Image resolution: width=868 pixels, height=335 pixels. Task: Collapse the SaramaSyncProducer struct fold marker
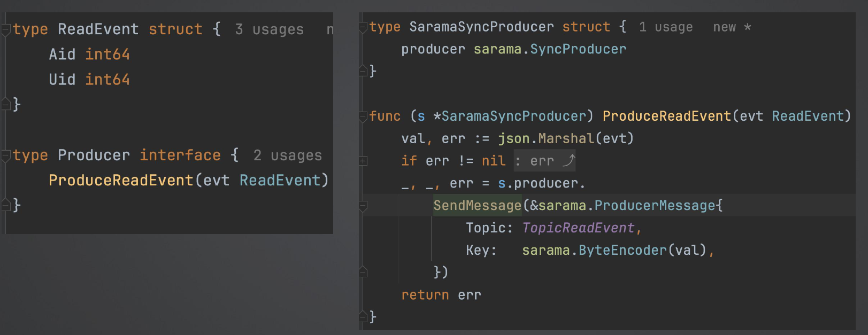[363, 27]
